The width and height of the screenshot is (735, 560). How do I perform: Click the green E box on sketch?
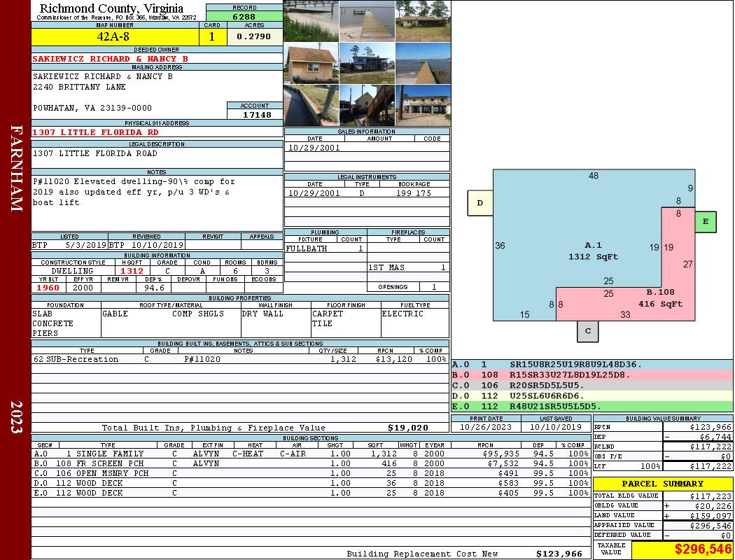(x=705, y=222)
